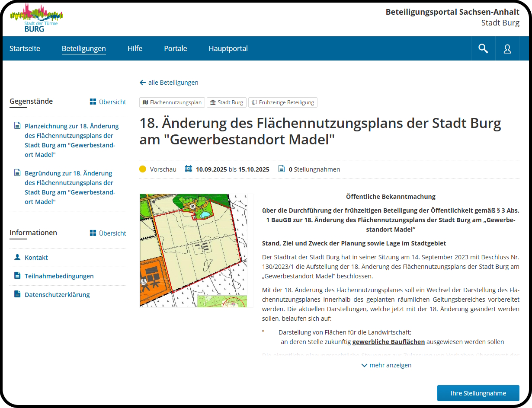Open the user account icon
Image resolution: width=532 pixels, height=408 pixels.
click(x=507, y=48)
